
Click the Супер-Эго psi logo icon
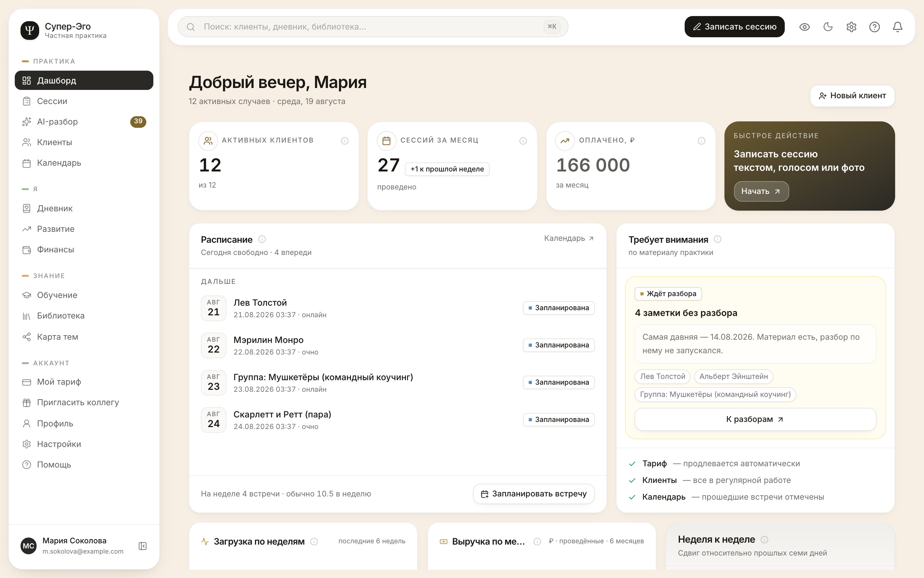click(30, 31)
